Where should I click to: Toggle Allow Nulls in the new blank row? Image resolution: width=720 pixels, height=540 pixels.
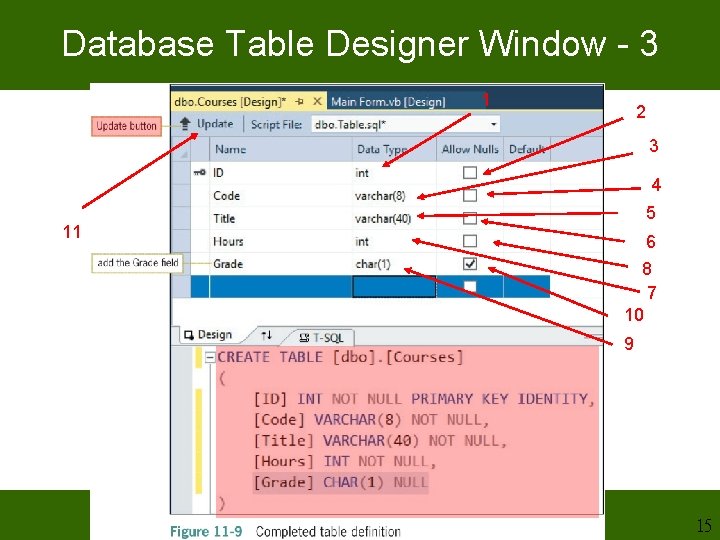[470, 287]
